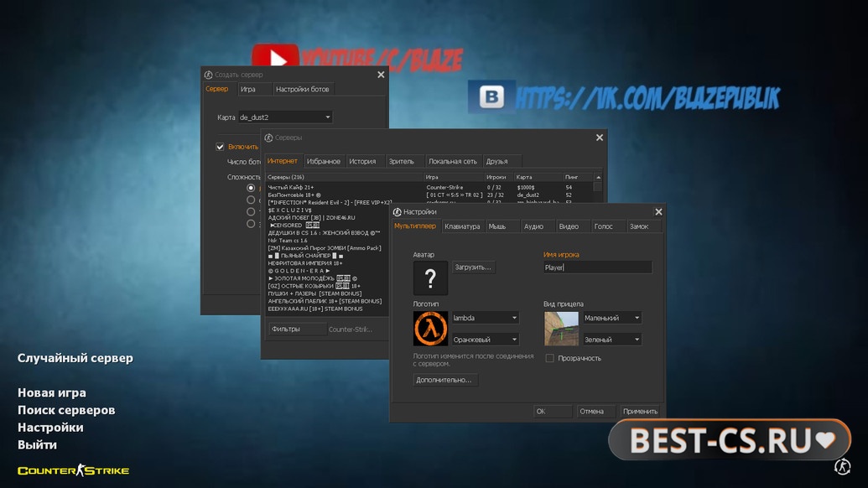The height and width of the screenshot is (488, 868).
Task: Select server row АДСКИЙ ПОБЕГ [JB] | ZONE46.RU
Action: click(x=326, y=218)
